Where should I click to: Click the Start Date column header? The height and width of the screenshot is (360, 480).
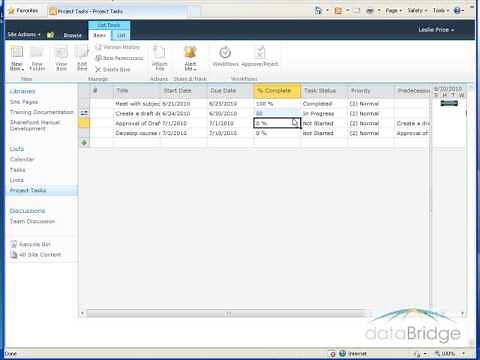pyautogui.click(x=184, y=91)
